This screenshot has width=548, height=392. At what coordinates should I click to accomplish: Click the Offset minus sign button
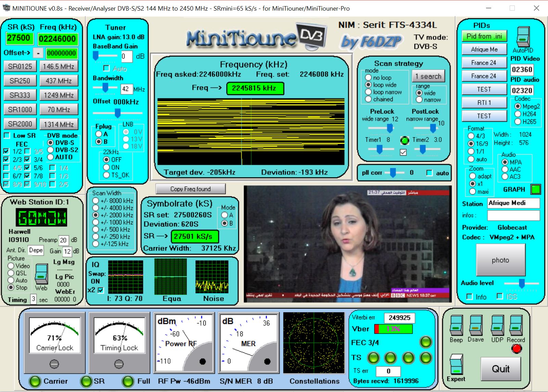38,53
